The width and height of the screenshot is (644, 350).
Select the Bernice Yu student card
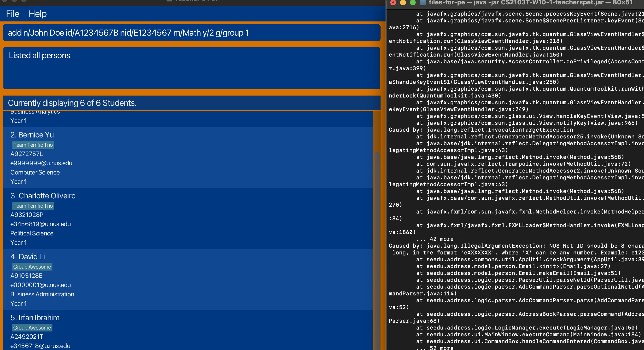click(x=188, y=158)
